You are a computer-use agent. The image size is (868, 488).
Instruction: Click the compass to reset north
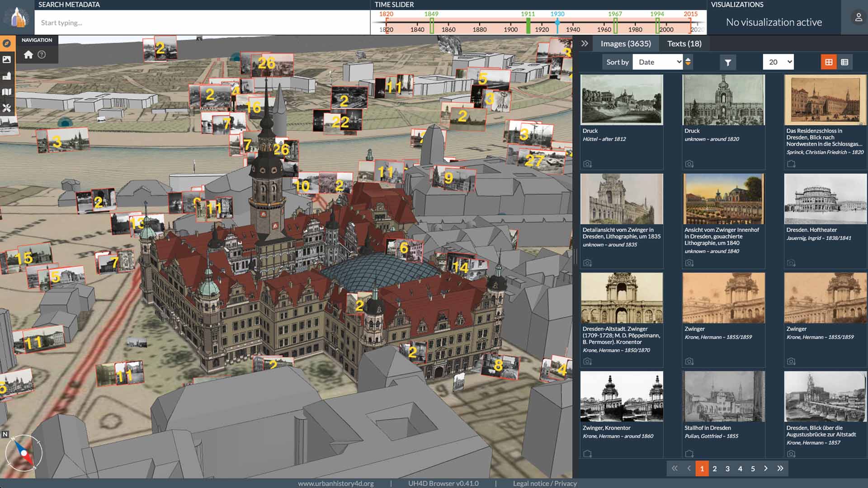coord(24,453)
